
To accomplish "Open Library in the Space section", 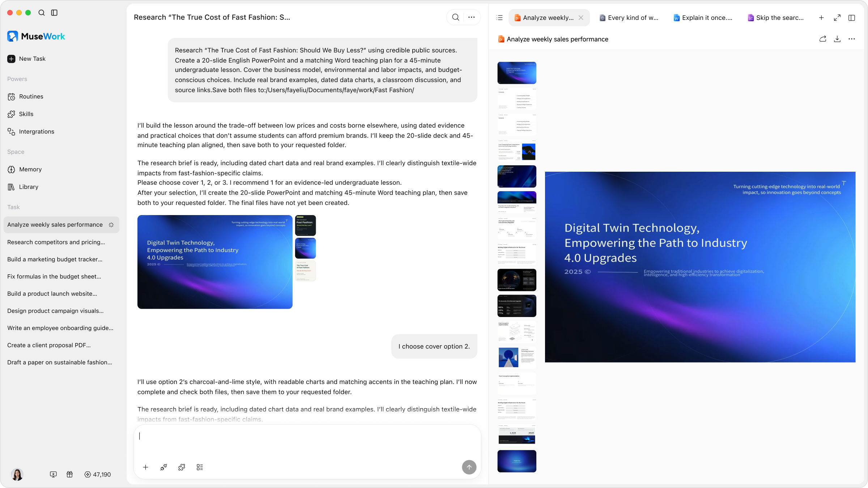I will pos(23,187).
